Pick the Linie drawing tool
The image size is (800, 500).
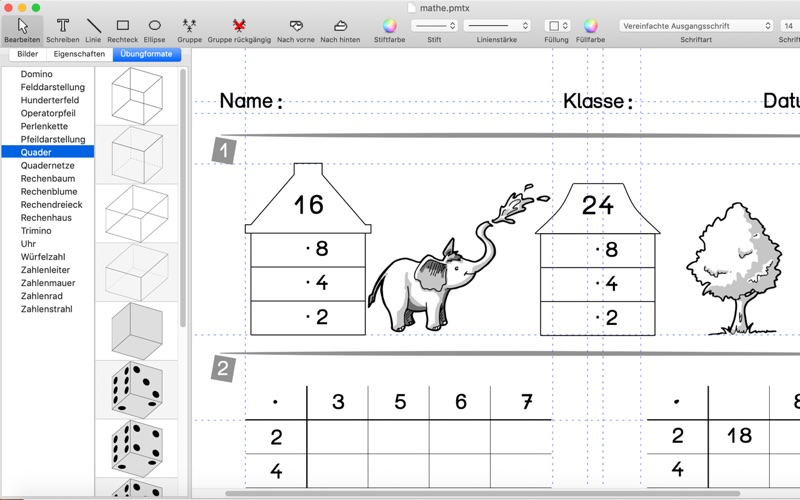(x=93, y=30)
